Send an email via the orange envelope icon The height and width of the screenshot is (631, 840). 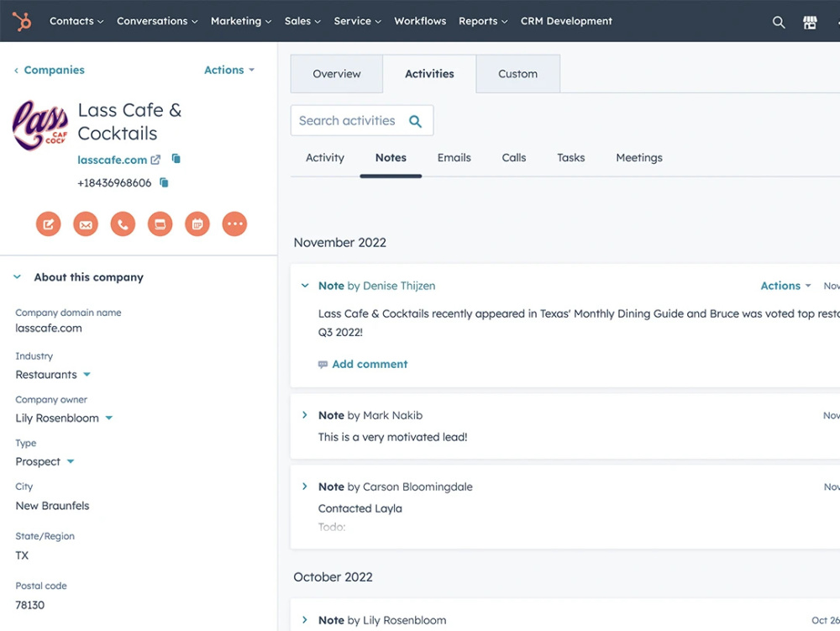pyautogui.click(x=86, y=223)
